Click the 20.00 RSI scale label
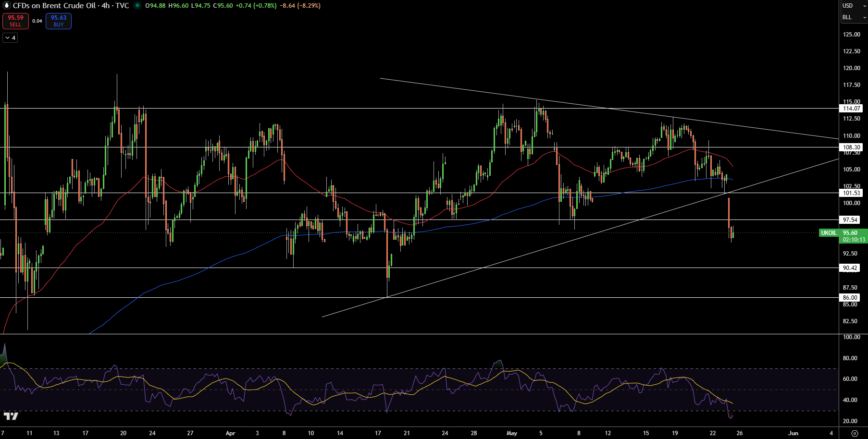 pos(850,421)
